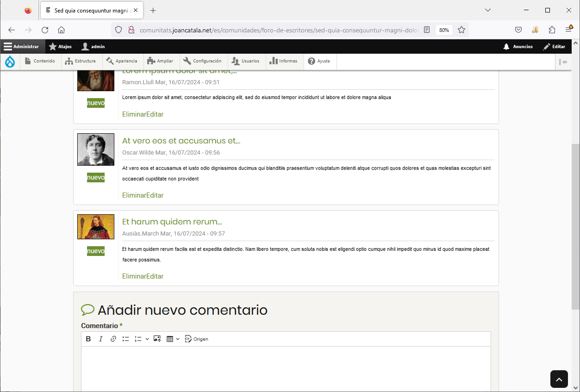The width and height of the screenshot is (580, 392).
Task: Open the Ramon.Llull author link
Action: pos(138,82)
